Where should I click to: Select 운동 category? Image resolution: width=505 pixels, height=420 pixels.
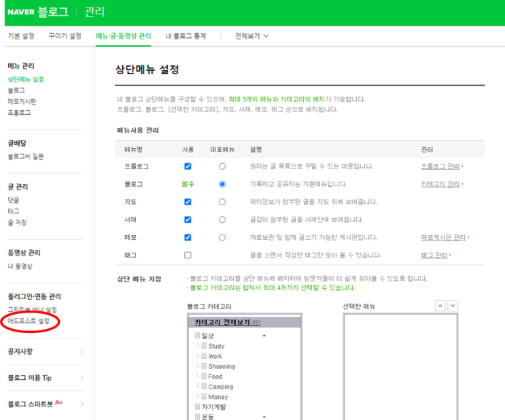pyautogui.click(x=207, y=417)
